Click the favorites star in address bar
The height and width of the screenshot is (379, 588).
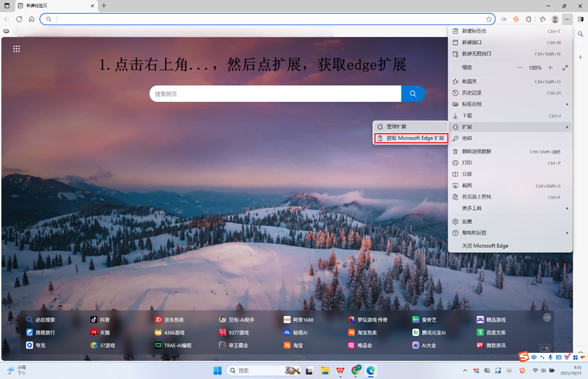(x=488, y=19)
